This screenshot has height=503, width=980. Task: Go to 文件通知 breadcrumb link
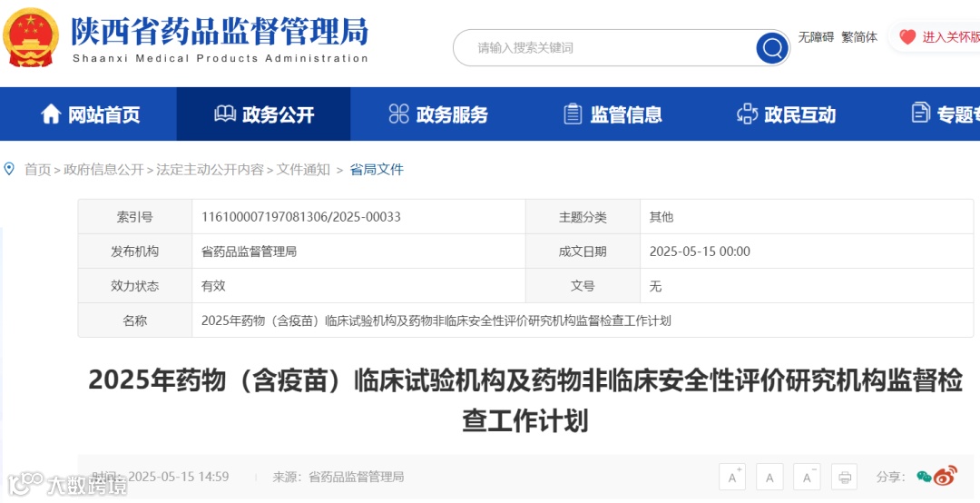click(x=303, y=170)
